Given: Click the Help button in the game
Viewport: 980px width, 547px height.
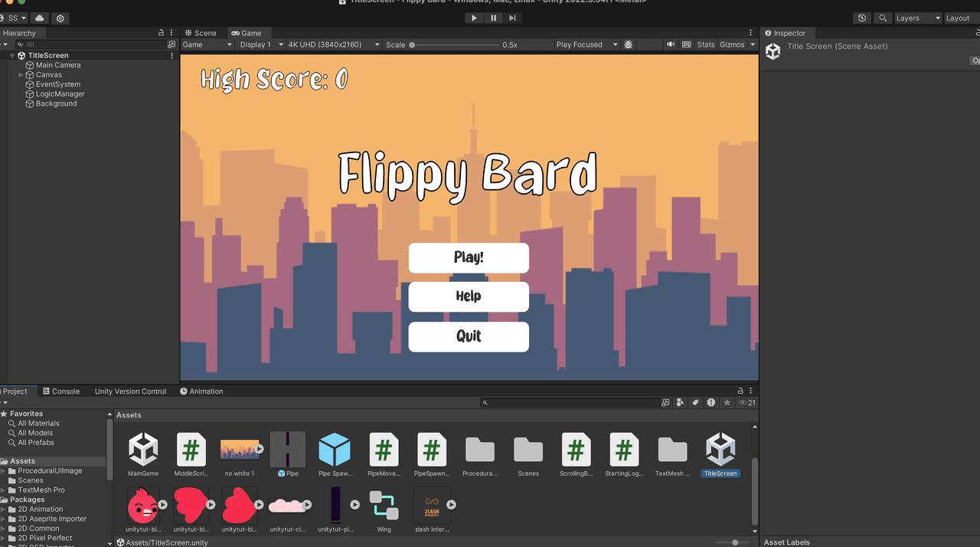Looking at the screenshot, I should click(469, 296).
